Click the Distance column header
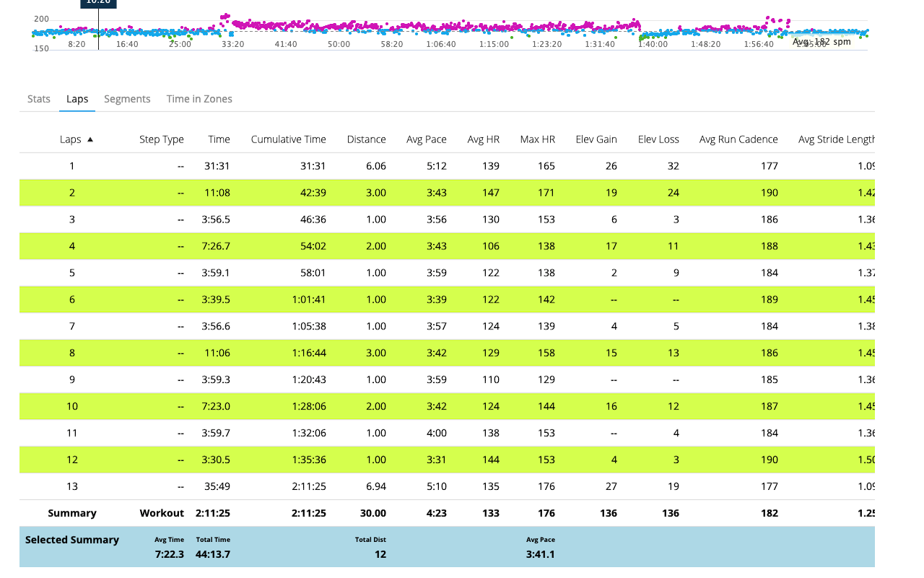This screenshot has height=578, width=924. tap(366, 139)
